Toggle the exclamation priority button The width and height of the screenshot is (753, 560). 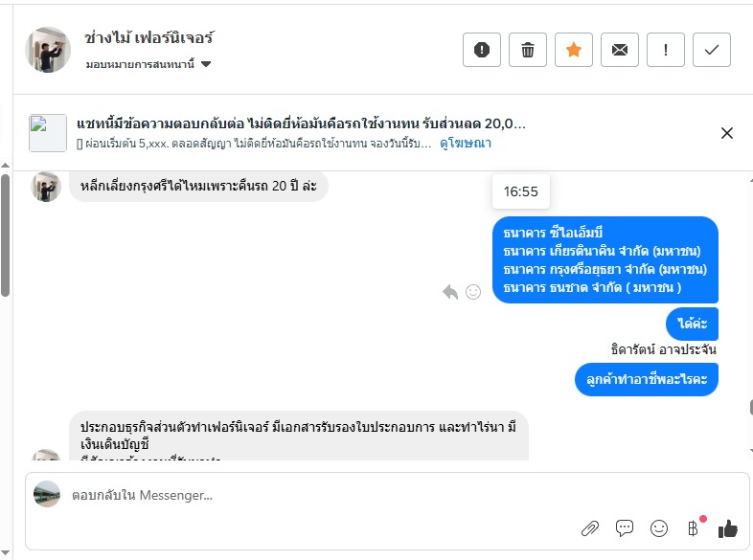point(666,51)
